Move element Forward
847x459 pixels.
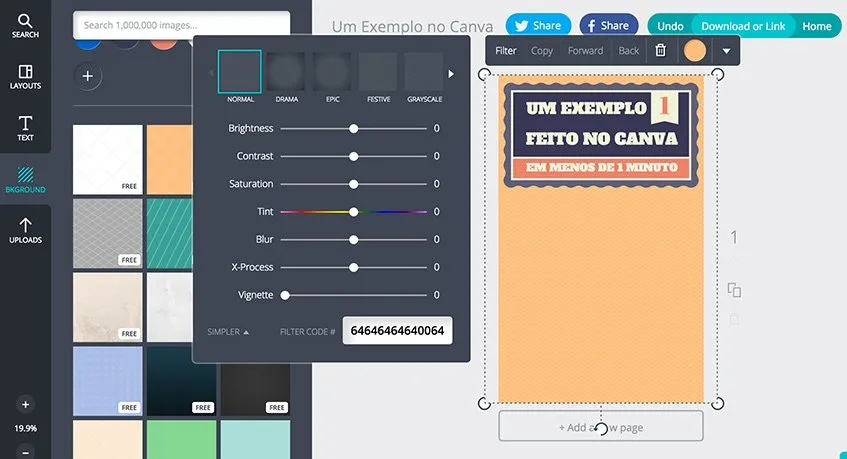(585, 51)
